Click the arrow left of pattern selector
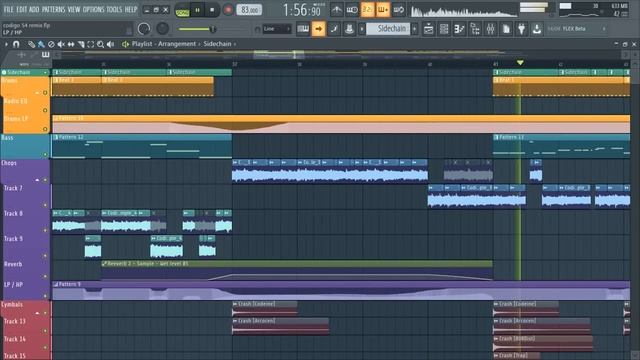 click(x=362, y=29)
